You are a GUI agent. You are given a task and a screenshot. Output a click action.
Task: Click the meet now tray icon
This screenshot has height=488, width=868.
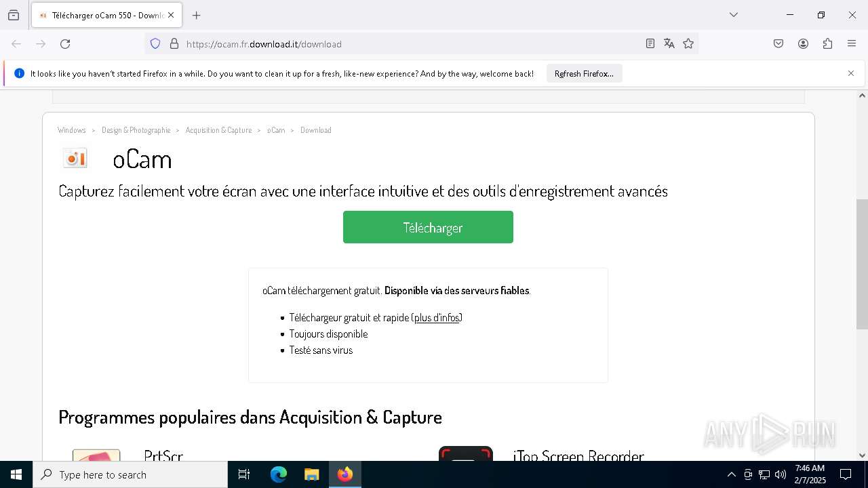(748, 474)
